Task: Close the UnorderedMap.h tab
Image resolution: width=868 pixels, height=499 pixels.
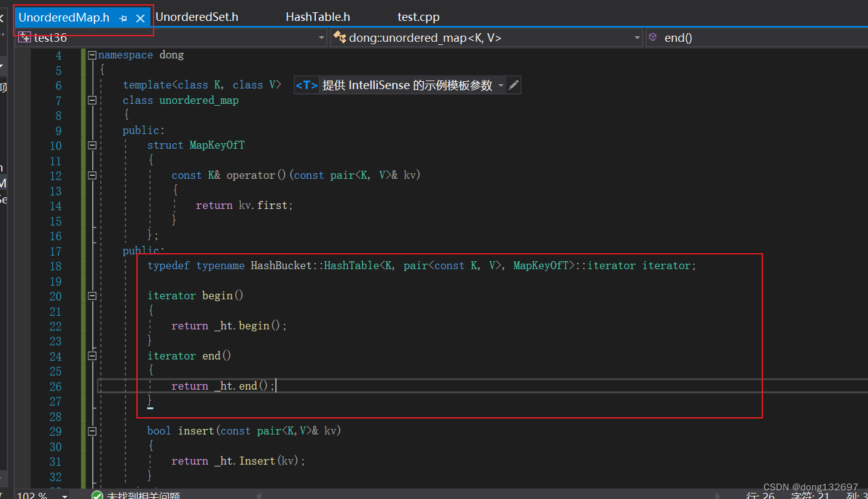Action: coord(140,18)
